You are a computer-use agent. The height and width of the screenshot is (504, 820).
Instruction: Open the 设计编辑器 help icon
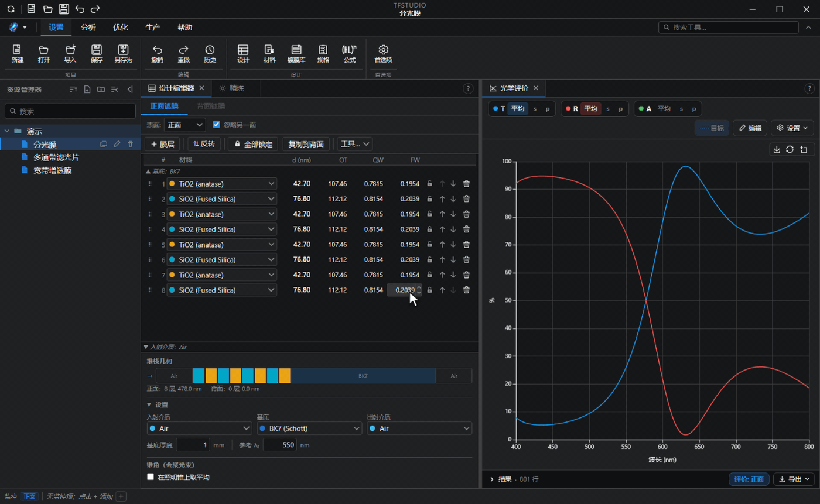pos(468,88)
